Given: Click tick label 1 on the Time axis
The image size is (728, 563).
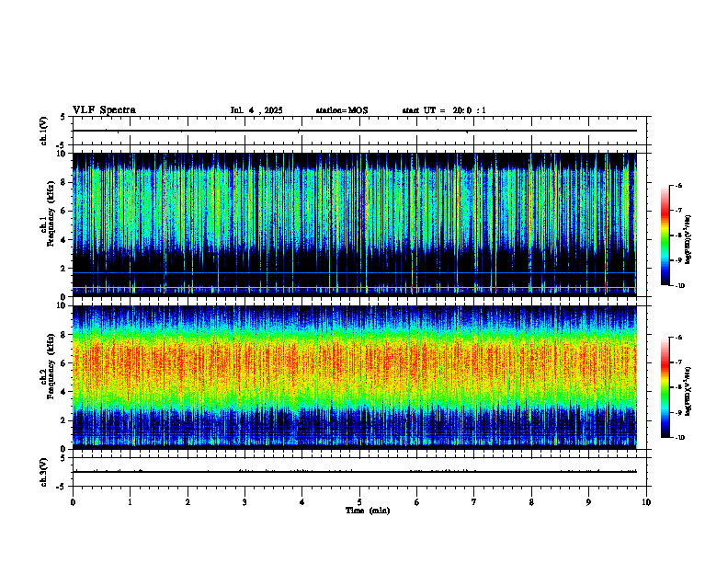Looking at the screenshot, I should point(130,502).
